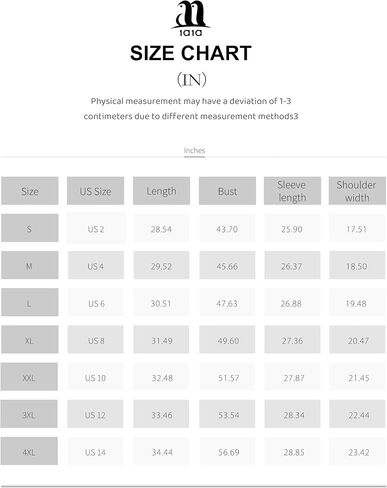
Task: Select the S size row label
Action: (x=30, y=228)
